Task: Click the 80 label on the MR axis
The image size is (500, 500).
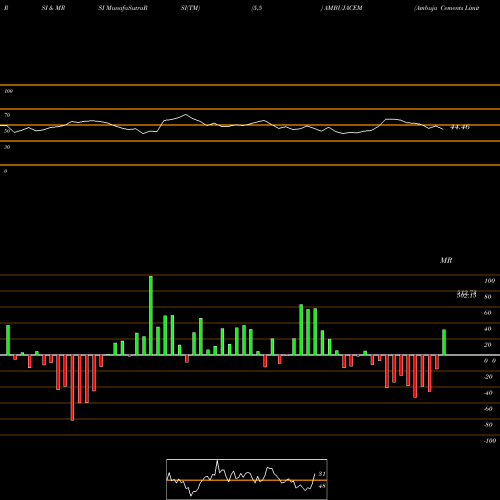Action: pos(488,297)
